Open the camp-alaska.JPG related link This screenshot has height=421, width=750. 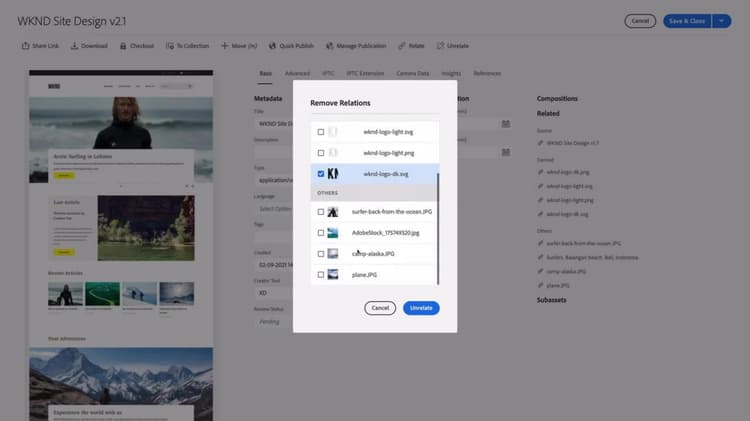pyautogui.click(x=566, y=271)
